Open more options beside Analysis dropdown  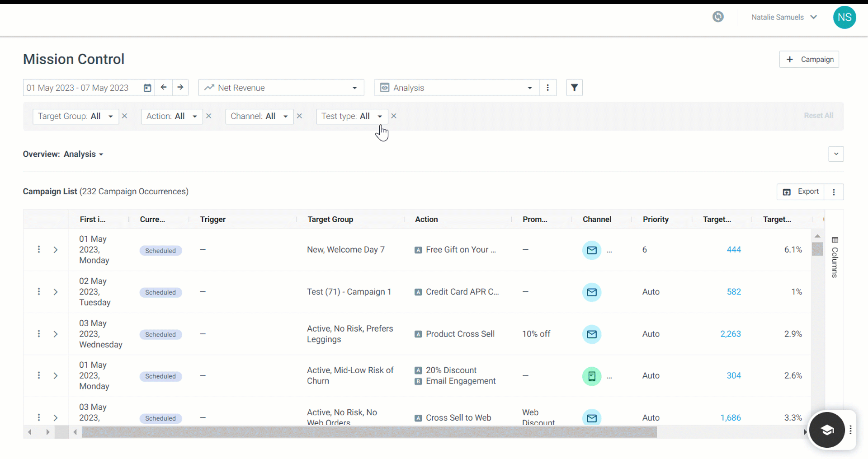(x=547, y=88)
